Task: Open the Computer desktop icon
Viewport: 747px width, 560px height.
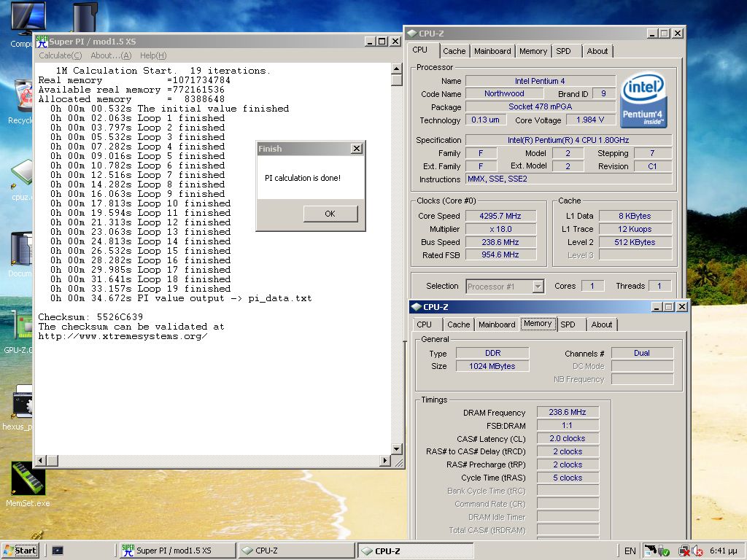Action: click(x=28, y=18)
